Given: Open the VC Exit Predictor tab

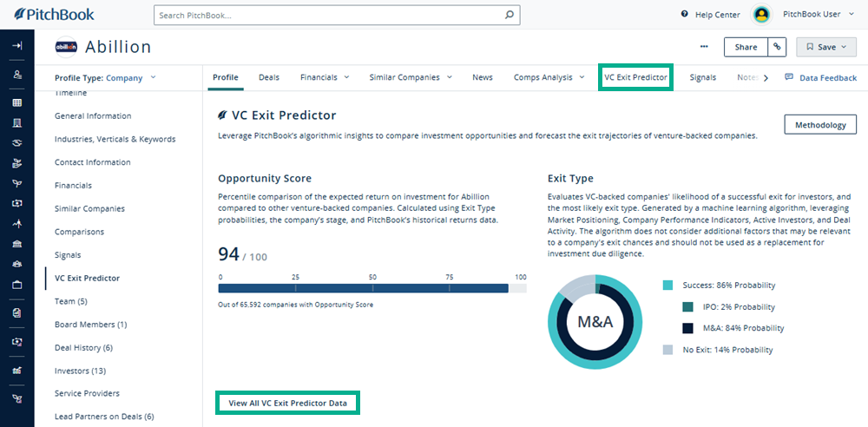Looking at the screenshot, I should click(635, 77).
